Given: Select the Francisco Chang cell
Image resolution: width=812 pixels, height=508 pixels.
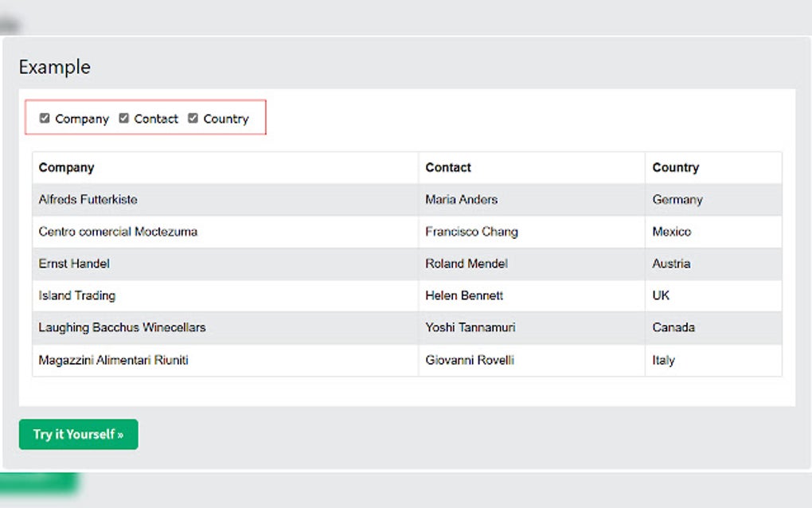Looking at the screenshot, I should tap(471, 232).
